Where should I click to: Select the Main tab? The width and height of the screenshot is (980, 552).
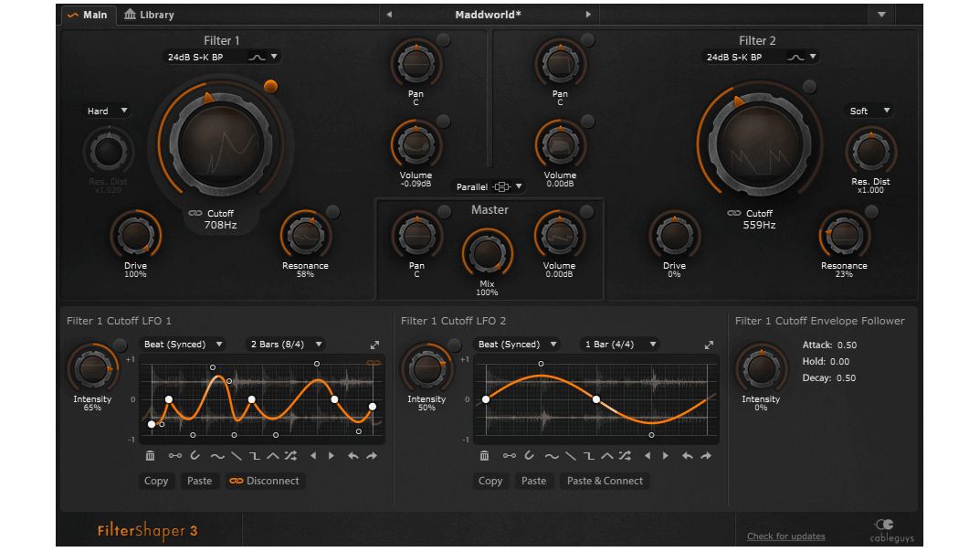point(87,15)
